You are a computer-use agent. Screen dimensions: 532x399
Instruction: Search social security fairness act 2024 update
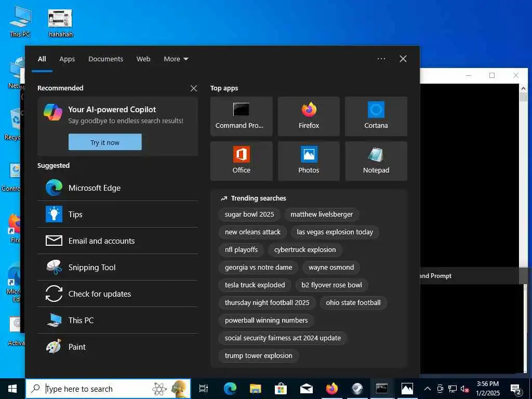coord(283,338)
